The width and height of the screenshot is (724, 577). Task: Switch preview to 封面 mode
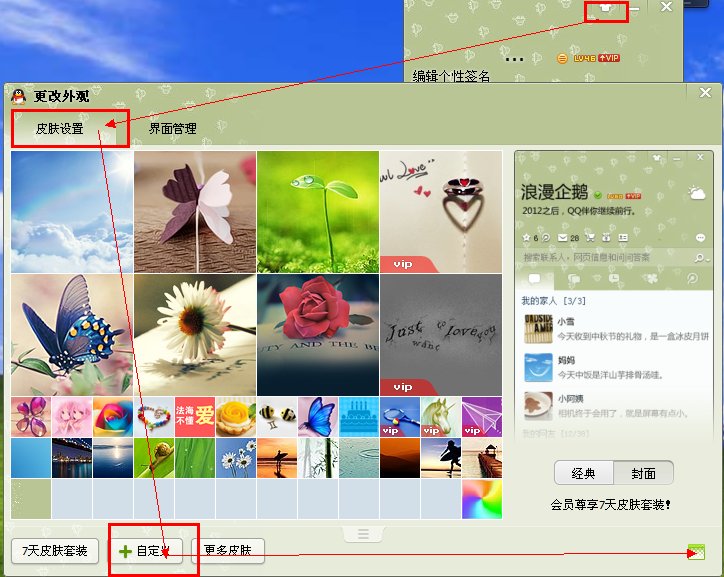[644, 473]
